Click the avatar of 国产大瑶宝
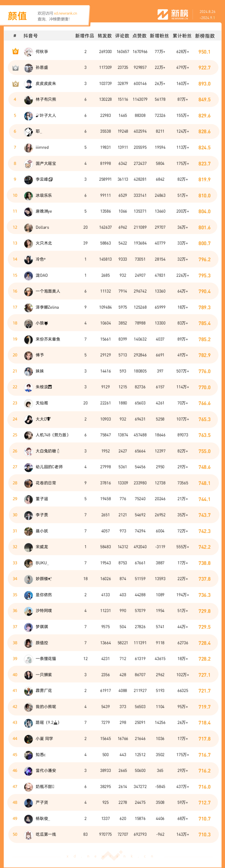 (28, 164)
